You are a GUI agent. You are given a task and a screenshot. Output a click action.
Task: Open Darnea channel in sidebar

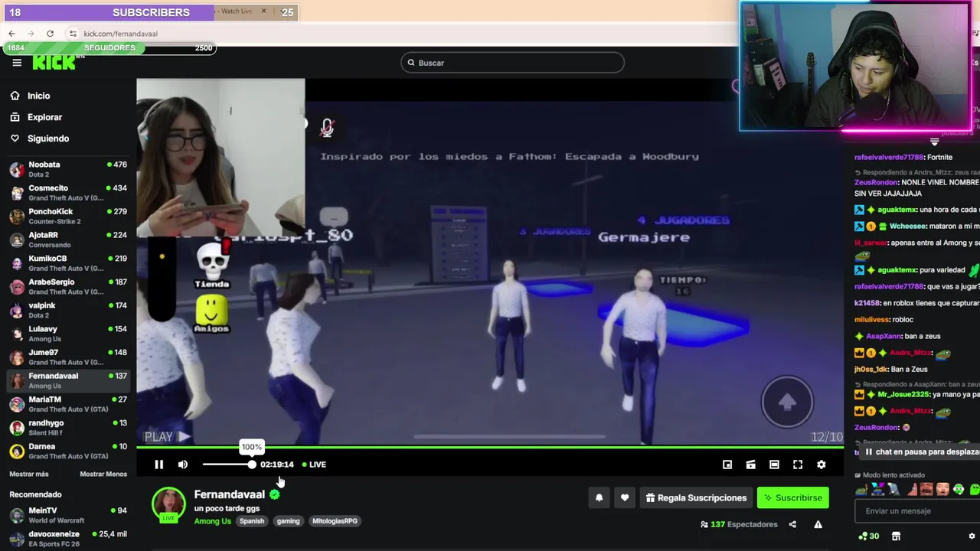pos(68,452)
